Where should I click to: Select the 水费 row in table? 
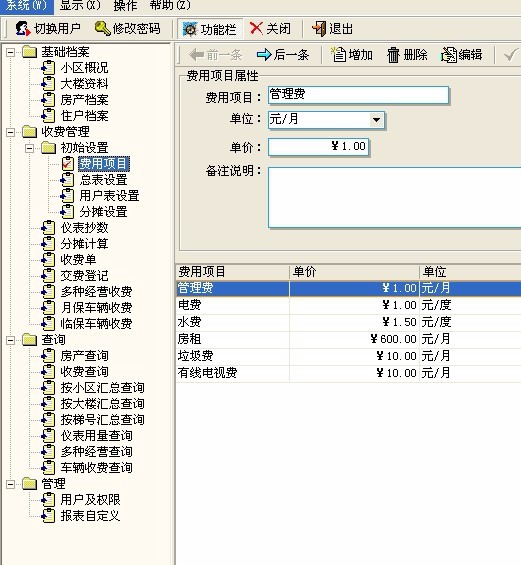[348, 322]
